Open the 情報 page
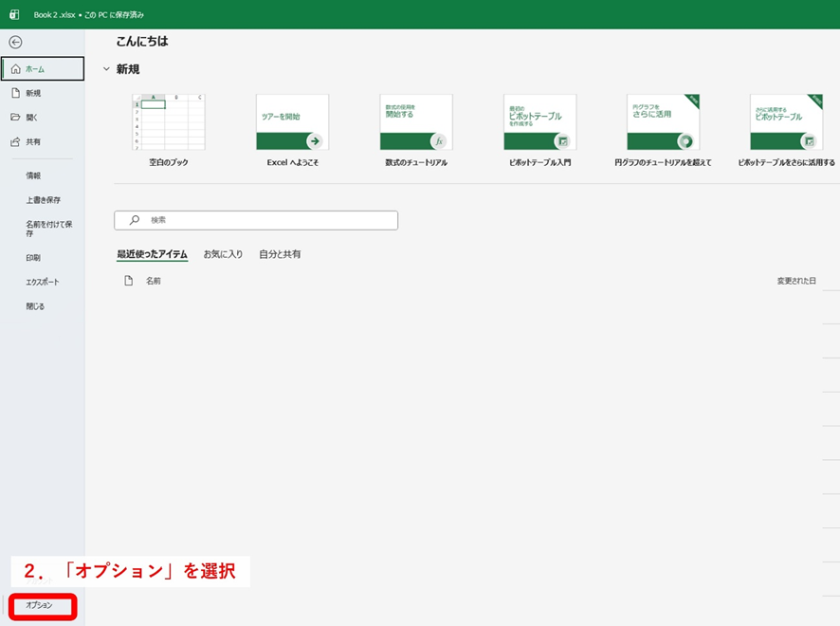The image size is (840, 626). point(33,175)
